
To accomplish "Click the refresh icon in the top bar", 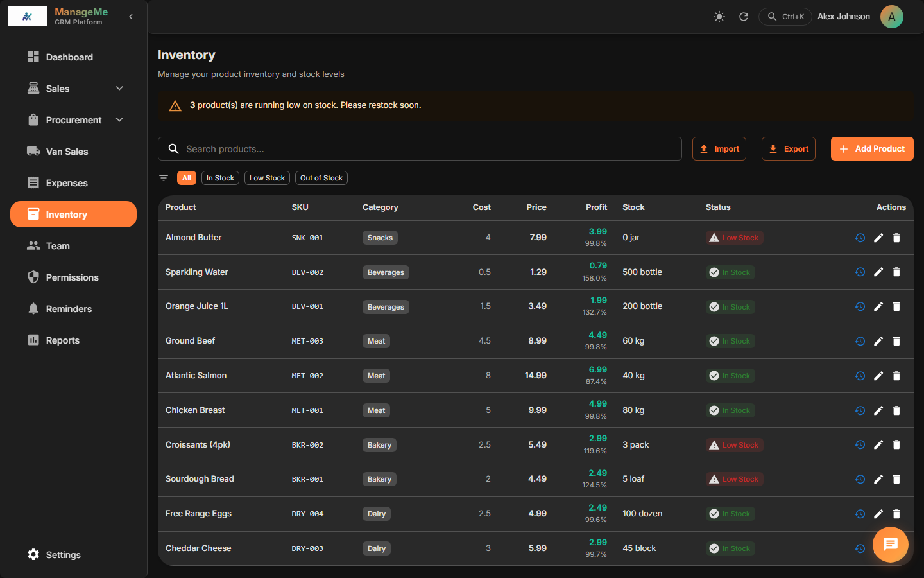I will [x=744, y=17].
